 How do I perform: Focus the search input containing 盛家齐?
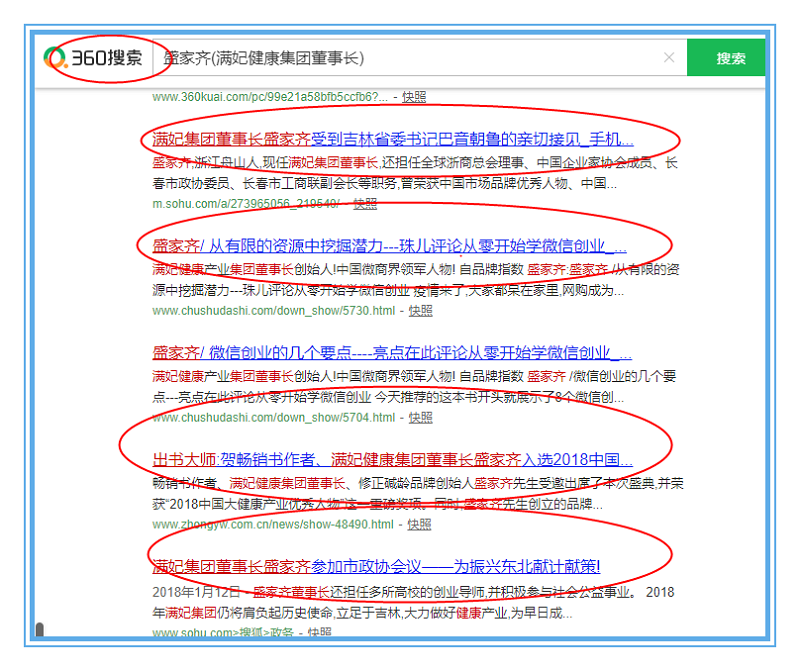click(400, 58)
